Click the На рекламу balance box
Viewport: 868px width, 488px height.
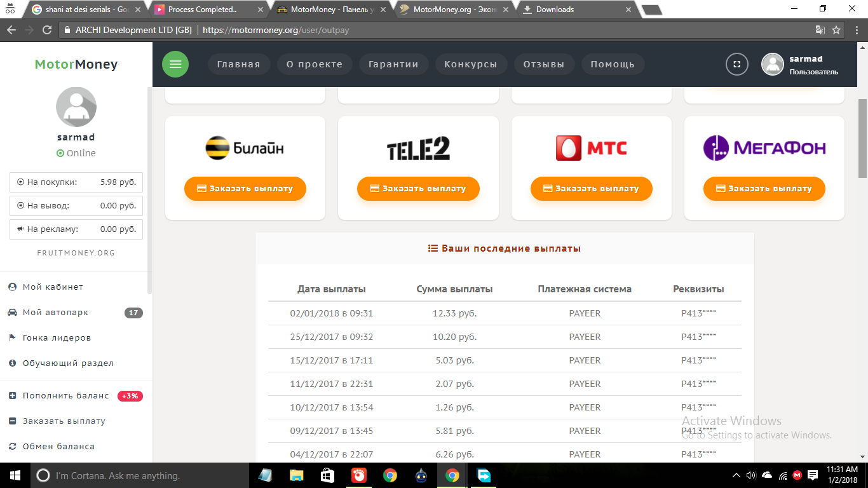76,229
